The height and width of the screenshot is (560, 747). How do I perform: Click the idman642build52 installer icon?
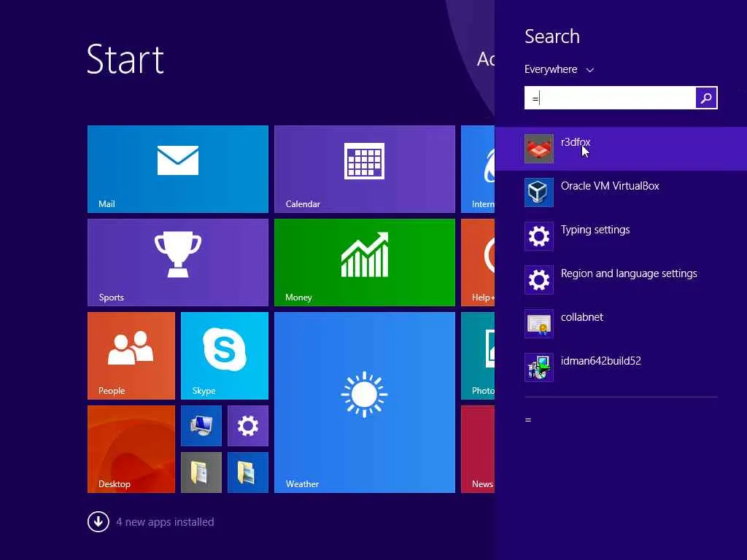coord(539,367)
